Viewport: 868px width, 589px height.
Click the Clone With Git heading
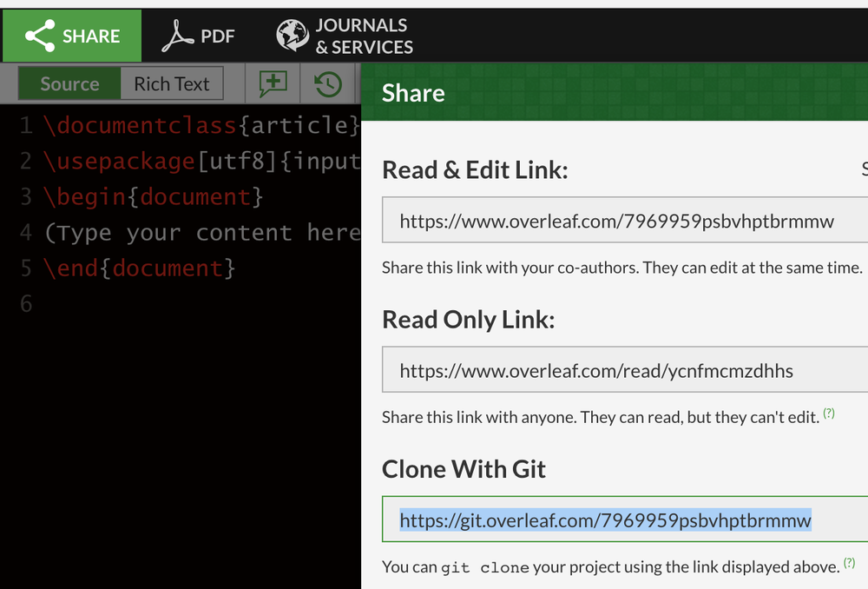pyautogui.click(x=464, y=469)
